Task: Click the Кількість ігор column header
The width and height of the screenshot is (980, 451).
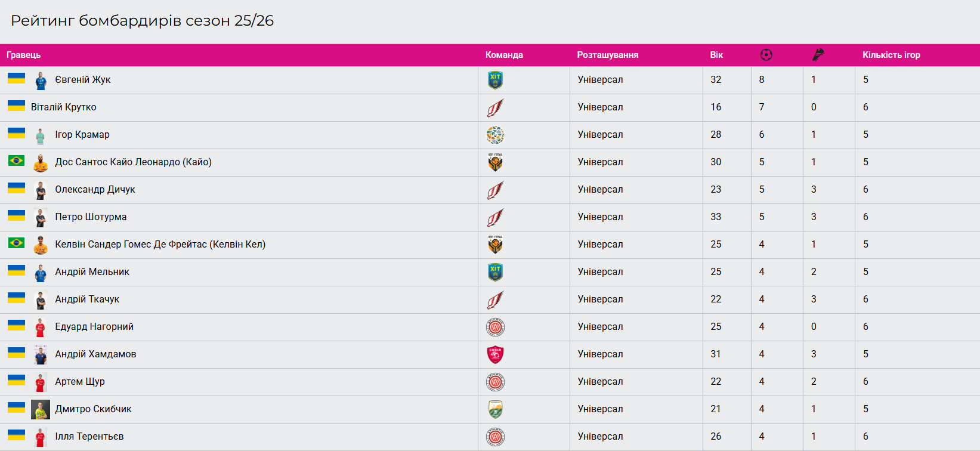Action: (891, 55)
